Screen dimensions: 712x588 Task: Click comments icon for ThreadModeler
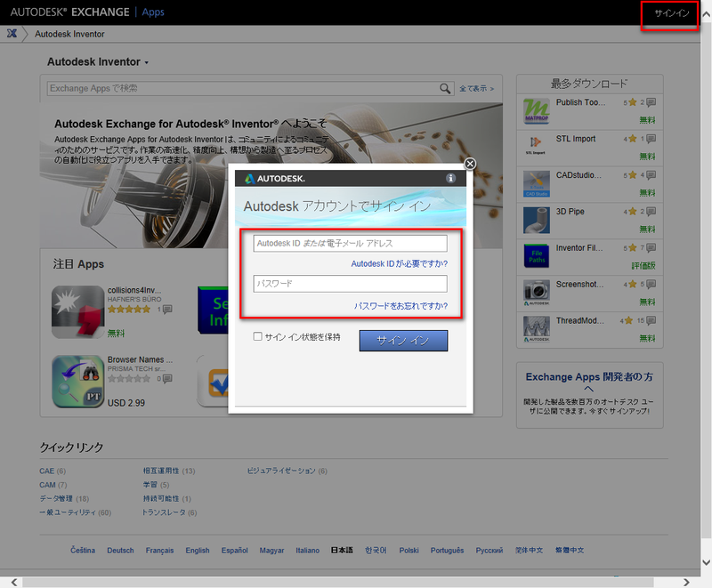pyautogui.click(x=651, y=321)
